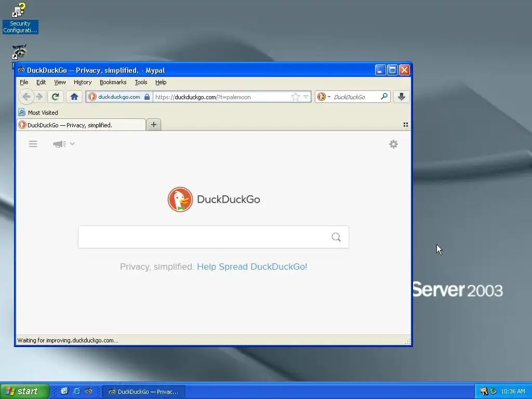
Task: Click the duckduckgo.com site identity button
Action: point(119,97)
